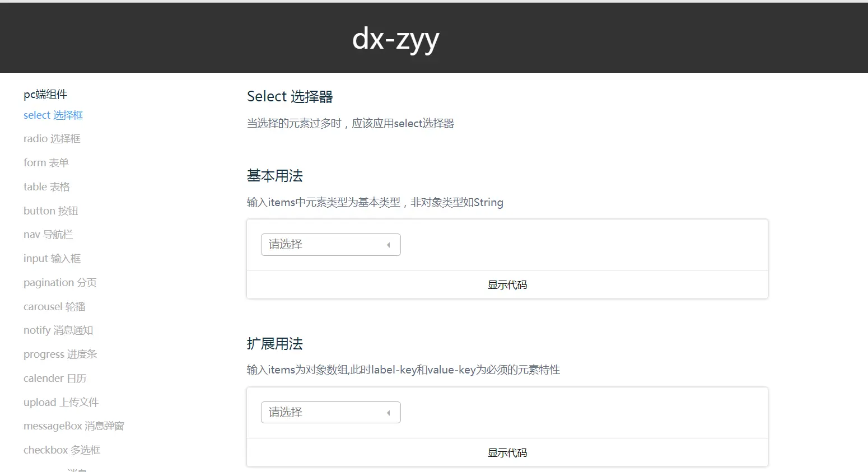Image resolution: width=868 pixels, height=472 pixels.
Task: Open the radio 选择框 sidebar link
Action: point(52,139)
